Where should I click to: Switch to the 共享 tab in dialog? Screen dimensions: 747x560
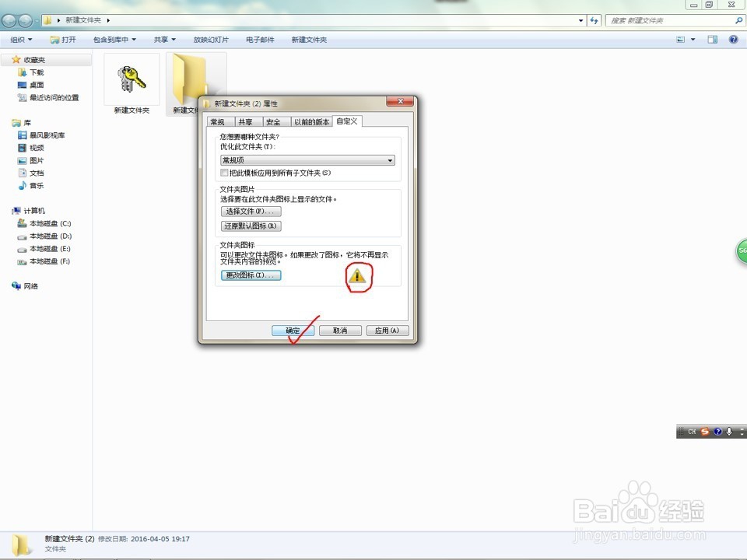coord(245,122)
